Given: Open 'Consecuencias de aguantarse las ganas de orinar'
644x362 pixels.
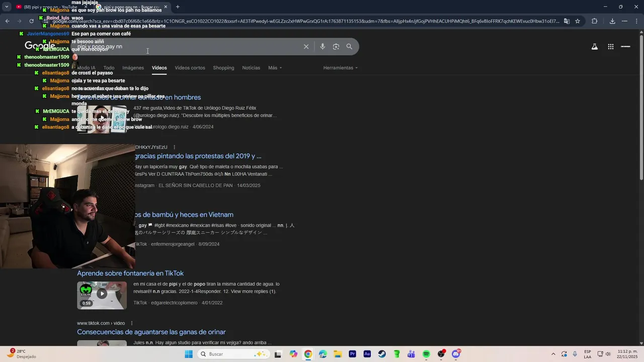Looking at the screenshot, I should point(151,332).
